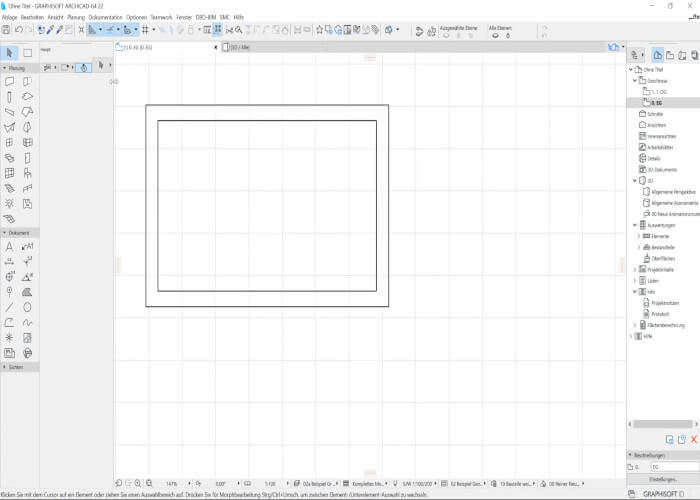Select the Line tool
Screen dimensions: 700x500
(9, 307)
